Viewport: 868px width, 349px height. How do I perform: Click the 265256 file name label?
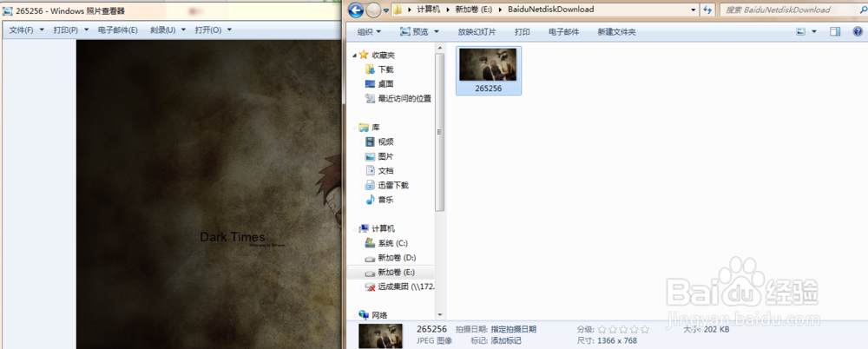(488, 88)
